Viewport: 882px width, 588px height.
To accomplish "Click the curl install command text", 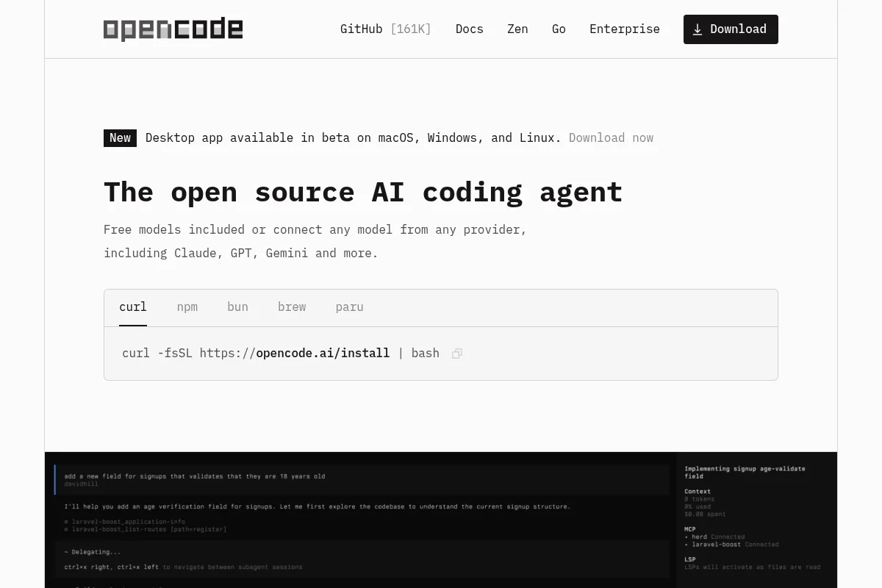I will pyautogui.click(x=281, y=354).
